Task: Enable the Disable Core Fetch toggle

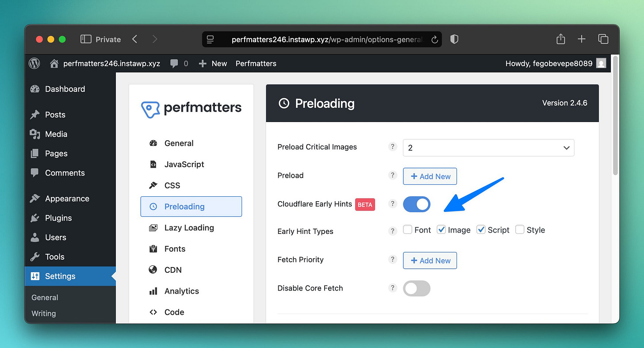Action: (417, 288)
